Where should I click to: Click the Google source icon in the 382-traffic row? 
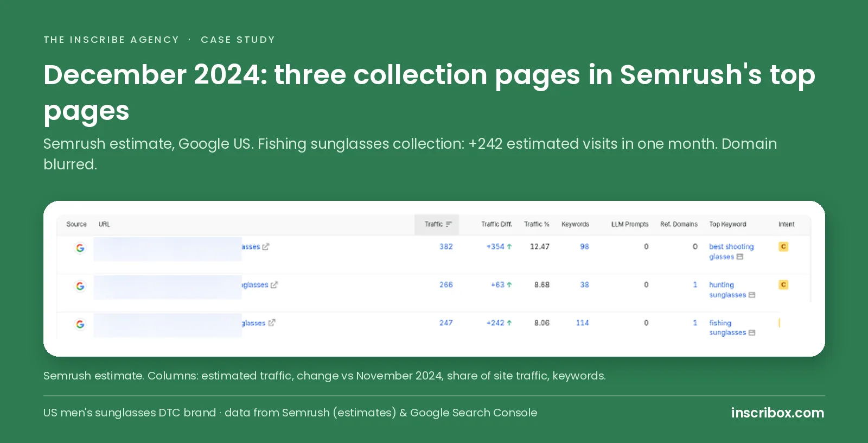80,248
